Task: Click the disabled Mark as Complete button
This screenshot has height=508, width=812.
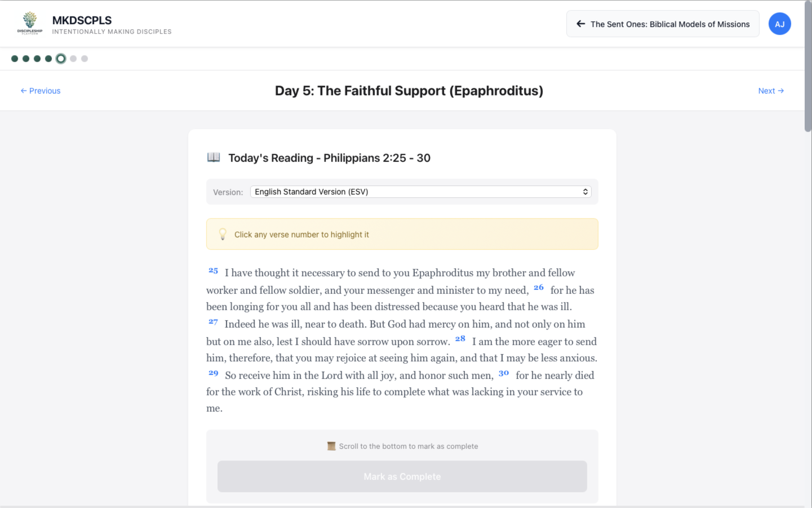Action: [x=402, y=476]
